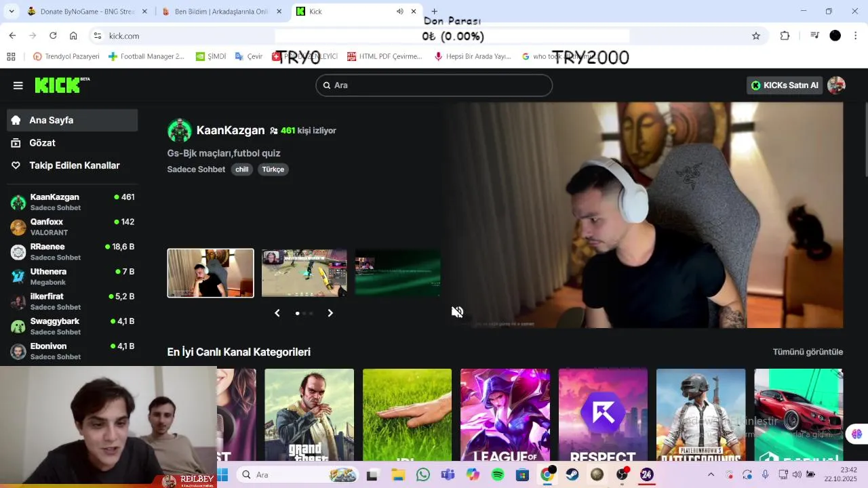Click the browser reload button
Viewport: 868px width, 488px height.
click(x=53, y=35)
